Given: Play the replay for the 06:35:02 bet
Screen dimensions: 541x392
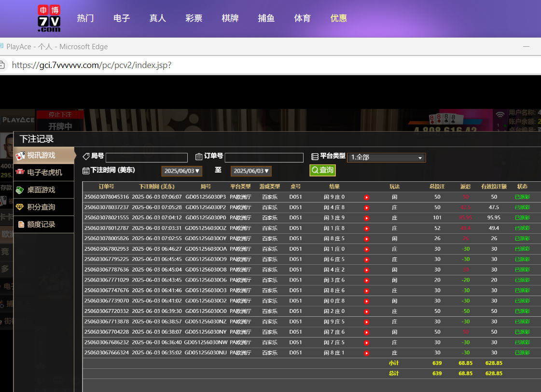Looking at the screenshot, I should point(366,353).
